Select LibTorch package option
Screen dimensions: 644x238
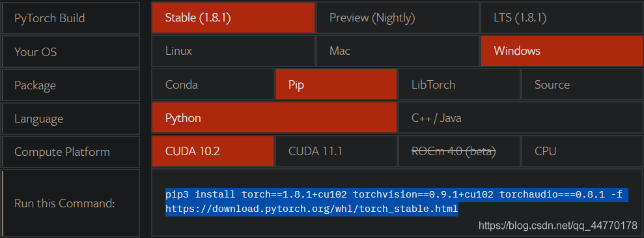point(459,85)
